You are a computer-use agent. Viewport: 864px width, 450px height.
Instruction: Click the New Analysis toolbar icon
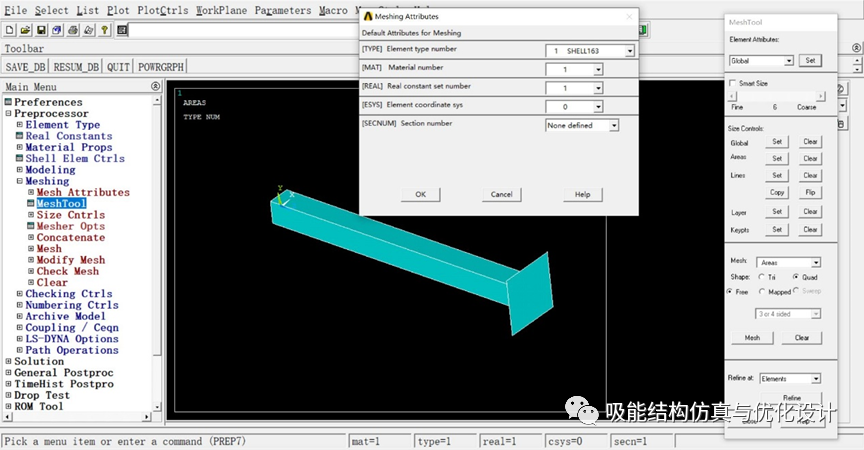tap(9, 30)
